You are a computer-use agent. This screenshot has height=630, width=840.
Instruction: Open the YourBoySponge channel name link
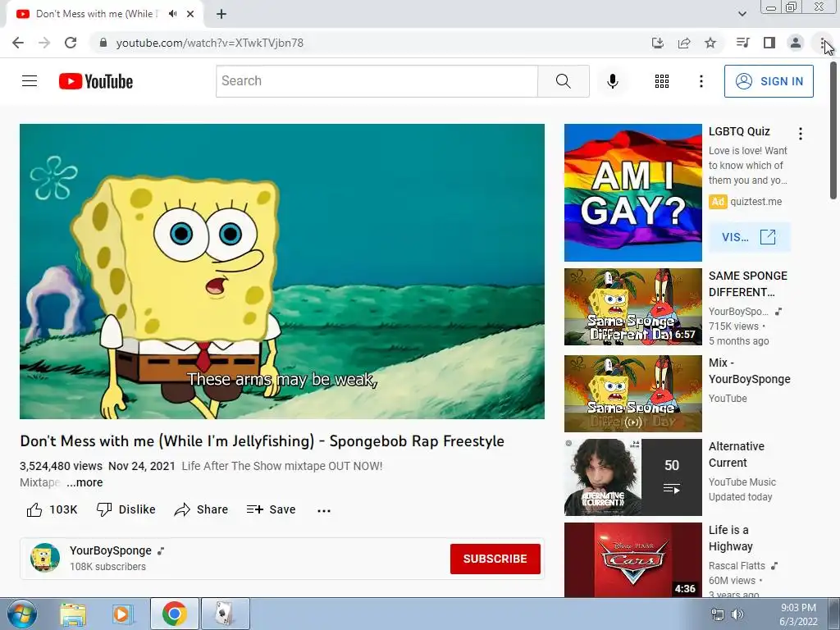(111, 550)
